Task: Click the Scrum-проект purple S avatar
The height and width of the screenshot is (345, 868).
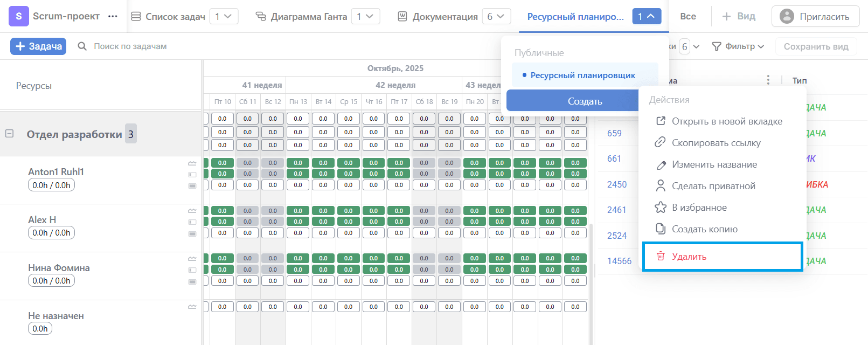Action: pos(19,17)
